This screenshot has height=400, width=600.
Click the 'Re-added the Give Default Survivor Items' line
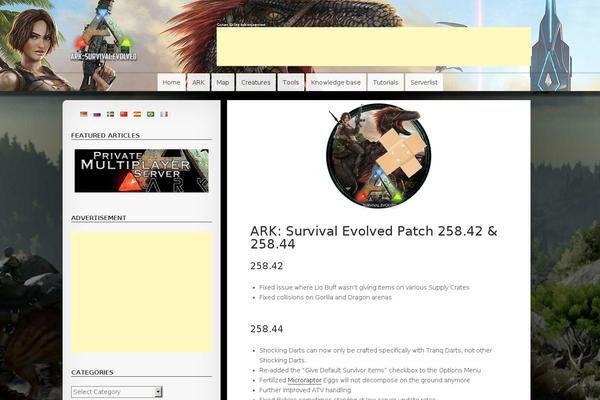pos(370,370)
